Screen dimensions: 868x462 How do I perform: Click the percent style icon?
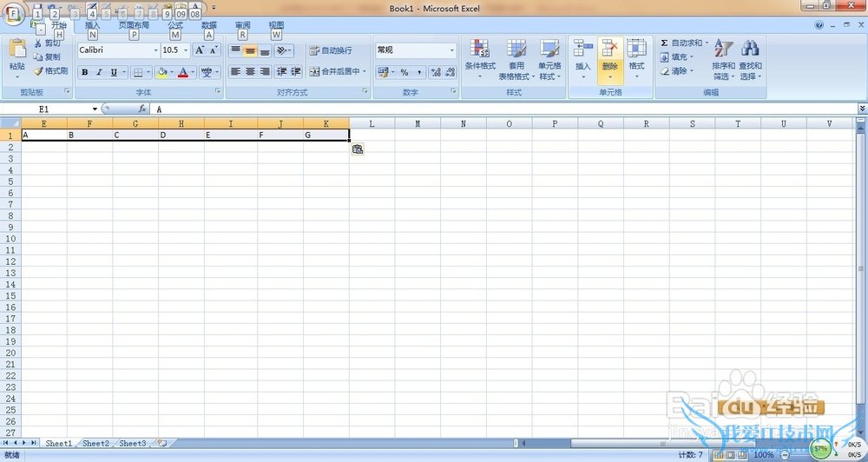coord(404,72)
